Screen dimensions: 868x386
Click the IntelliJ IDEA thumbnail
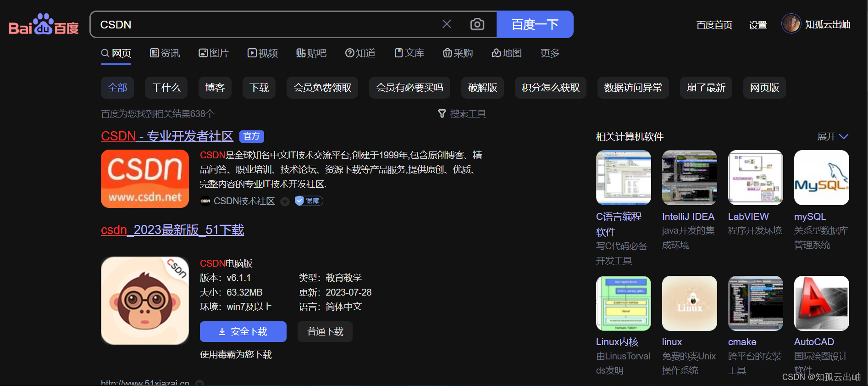point(690,178)
